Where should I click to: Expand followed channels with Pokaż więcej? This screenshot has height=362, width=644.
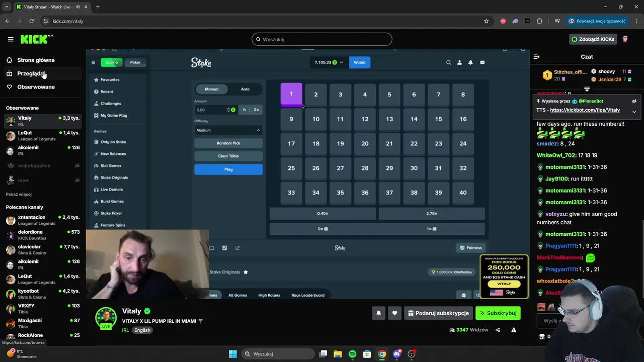19,194
